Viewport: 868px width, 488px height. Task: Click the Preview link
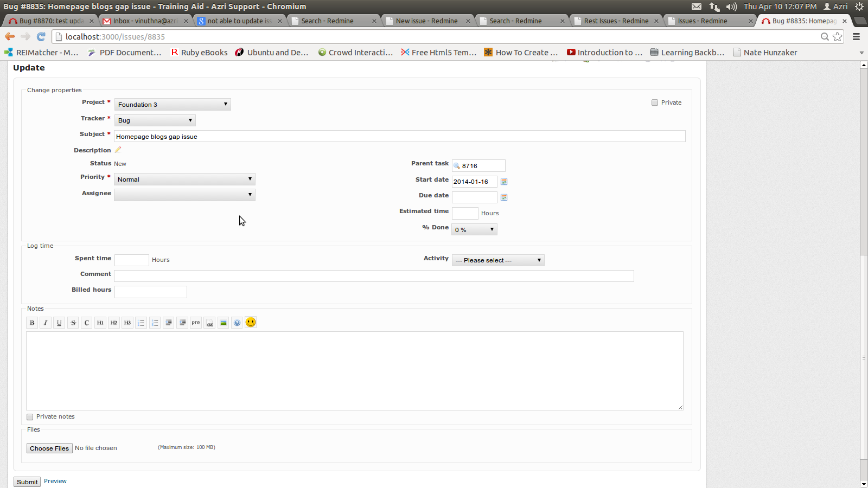[55, 481]
